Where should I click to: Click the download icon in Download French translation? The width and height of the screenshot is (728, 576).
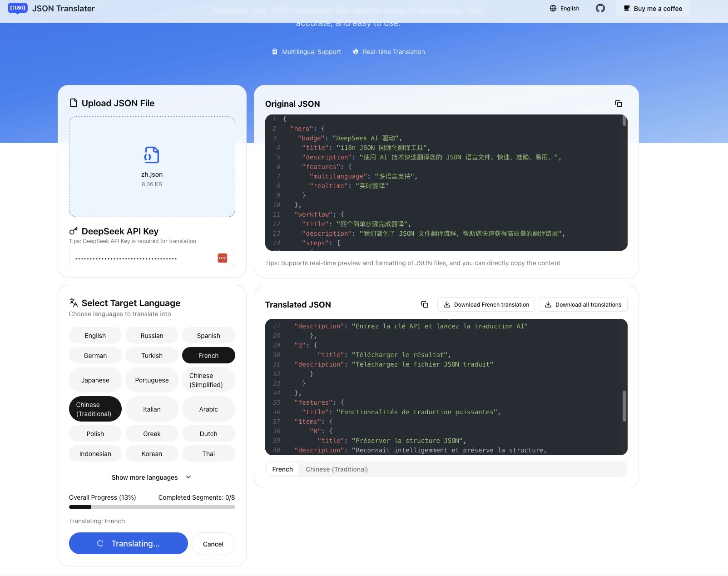click(x=447, y=304)
